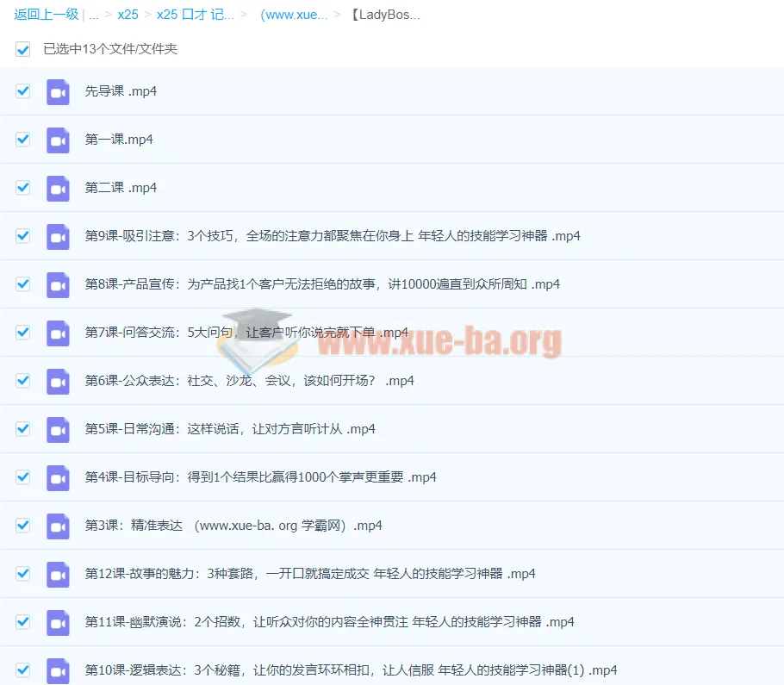Click the video icon for 第12课-故事的魅力

pyautogui.click(x=58, y=574)
